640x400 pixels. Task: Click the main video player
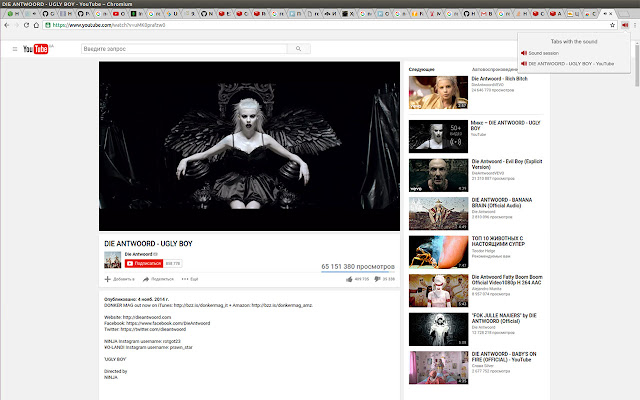(249, 146)
